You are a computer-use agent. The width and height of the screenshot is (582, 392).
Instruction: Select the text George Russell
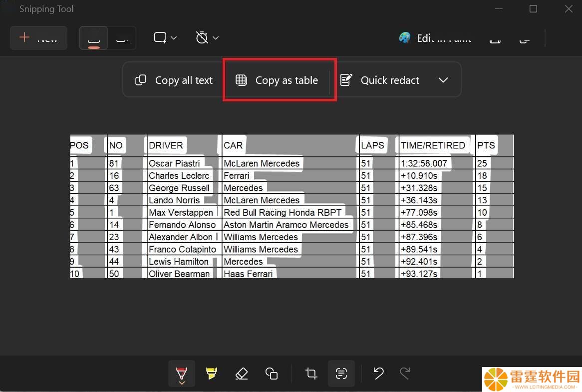179,188
